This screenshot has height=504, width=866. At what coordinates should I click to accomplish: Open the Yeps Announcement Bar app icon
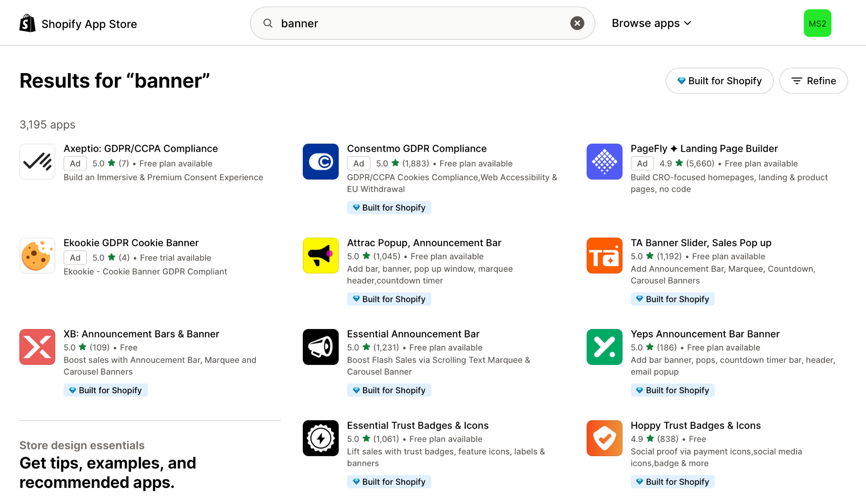click(604, 347)
